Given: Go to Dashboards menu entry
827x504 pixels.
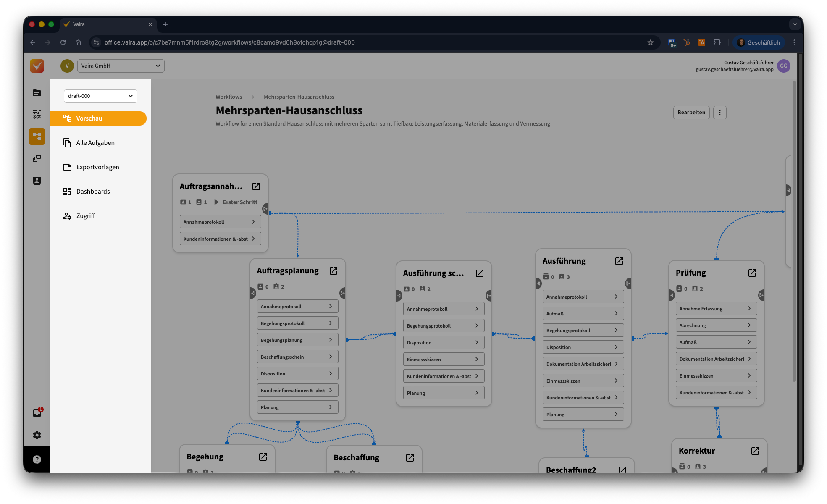Looking at the screenshot, I should click(x=93, y=192).
